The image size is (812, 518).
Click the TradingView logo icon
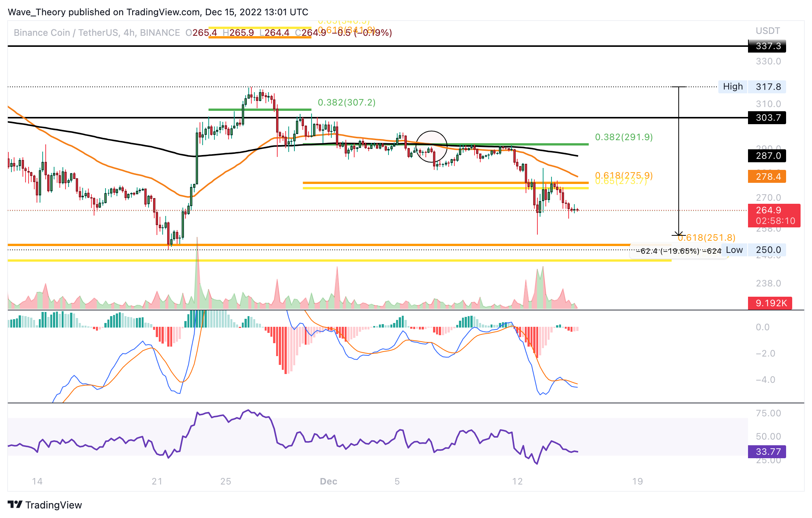coord(15,505)
